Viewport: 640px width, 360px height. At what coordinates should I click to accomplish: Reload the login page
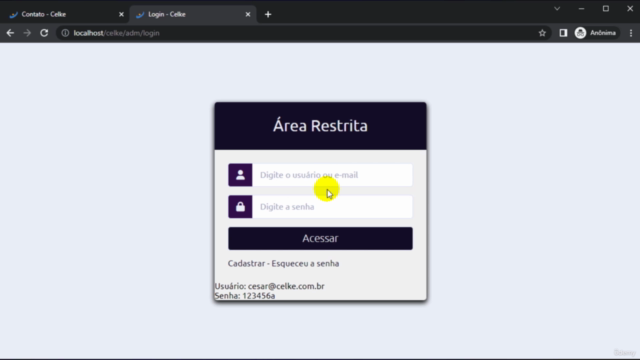44,33
